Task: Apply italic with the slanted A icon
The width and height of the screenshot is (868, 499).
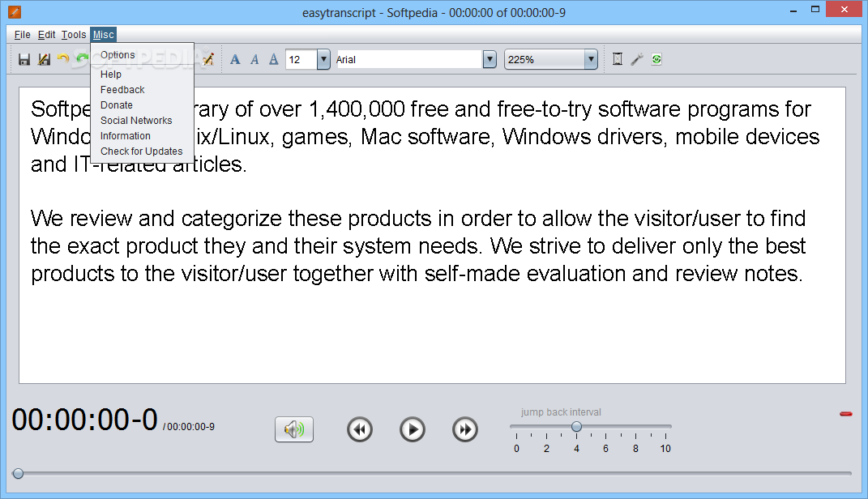Action: coord(254,59)
